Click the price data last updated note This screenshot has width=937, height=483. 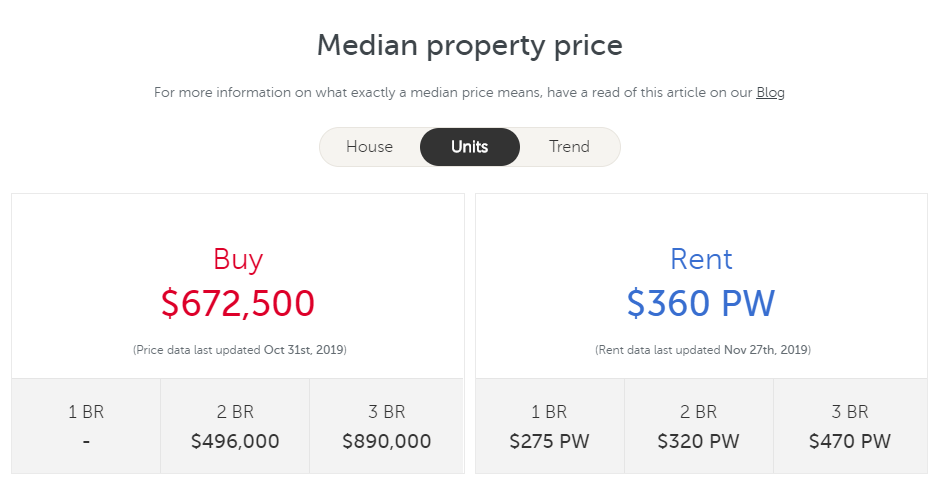coord(240,350)
